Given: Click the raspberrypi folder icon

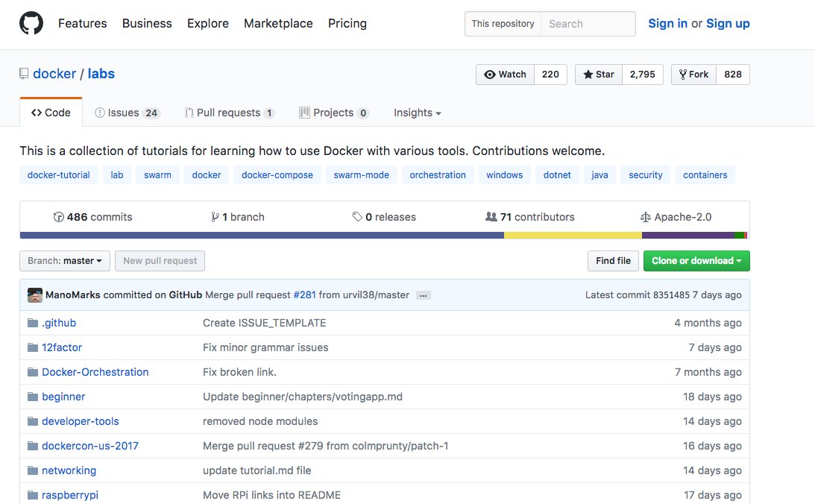Looking at the screenshot, I should [33, 495].
